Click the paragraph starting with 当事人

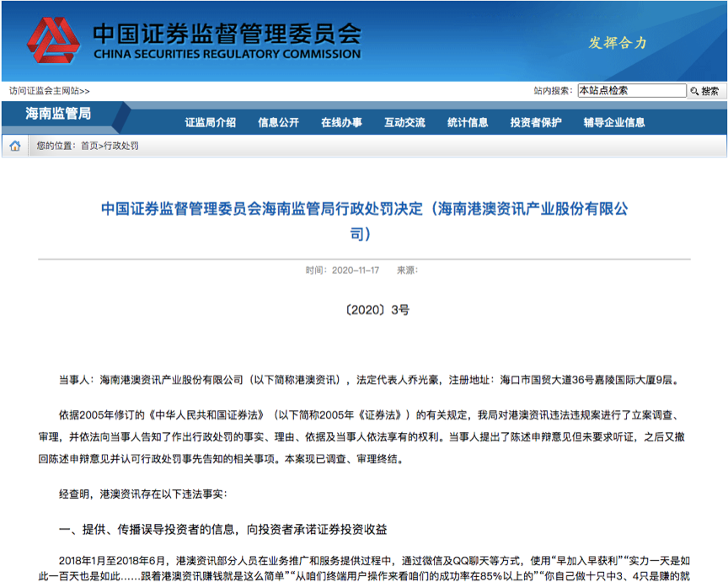[x=370, y=380]
